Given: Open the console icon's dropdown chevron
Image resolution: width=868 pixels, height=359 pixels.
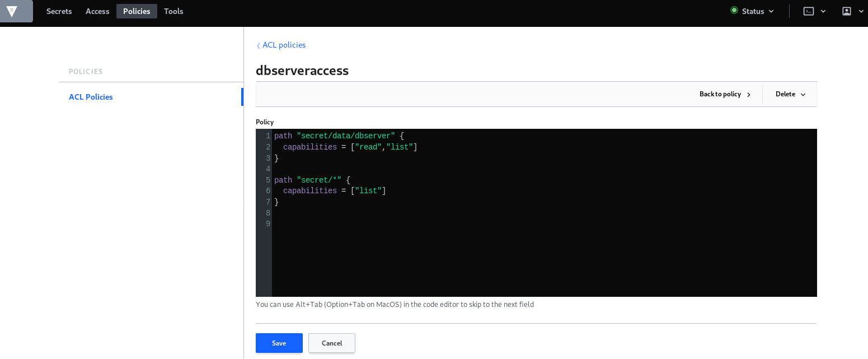Looking at the screenshot, I should [x=823, y=11].
